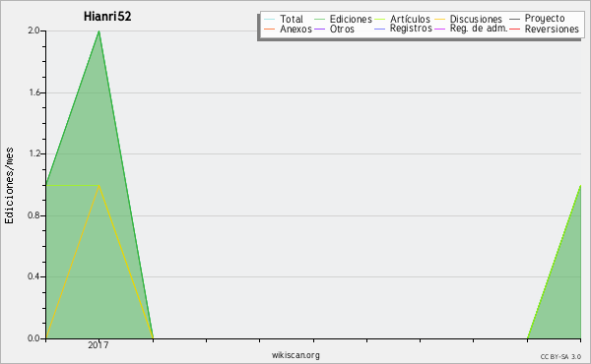Screen dimensions: 591x364
Task: Select the Otros legend entry
Action: [334, 29]
